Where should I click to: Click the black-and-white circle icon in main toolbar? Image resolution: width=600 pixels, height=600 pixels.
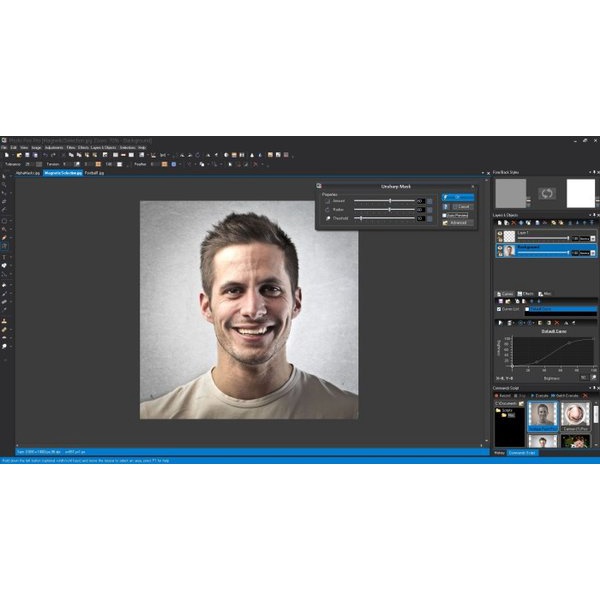click(226, 155)
